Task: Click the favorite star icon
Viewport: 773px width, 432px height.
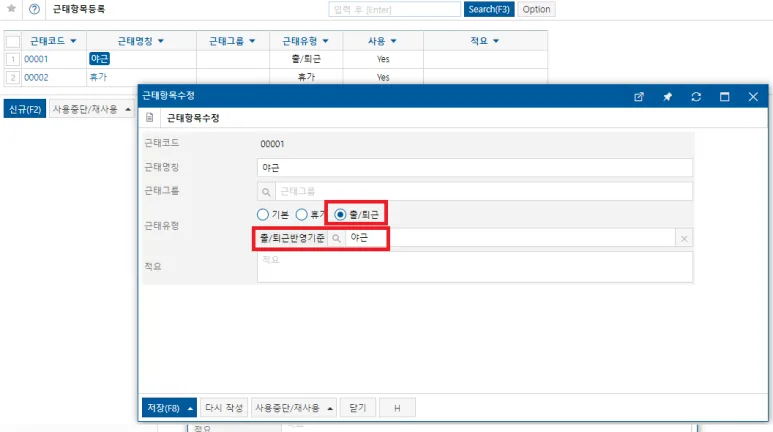Action: click(x=11, y=8)
